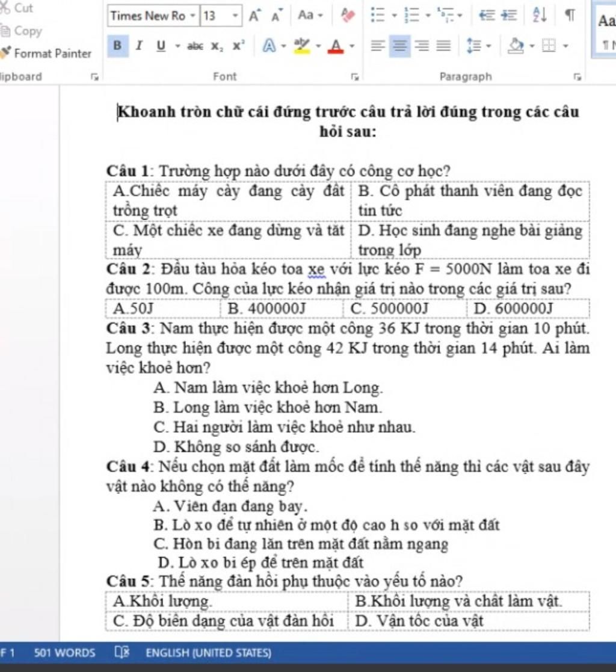Select the Normal style thumbnail
The height and width of the screenshot is (672, 616).
coord(605,30)
